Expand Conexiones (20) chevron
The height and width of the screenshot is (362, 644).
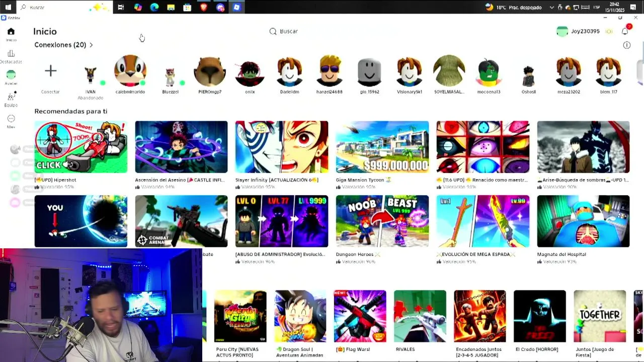tap(91, 45)
